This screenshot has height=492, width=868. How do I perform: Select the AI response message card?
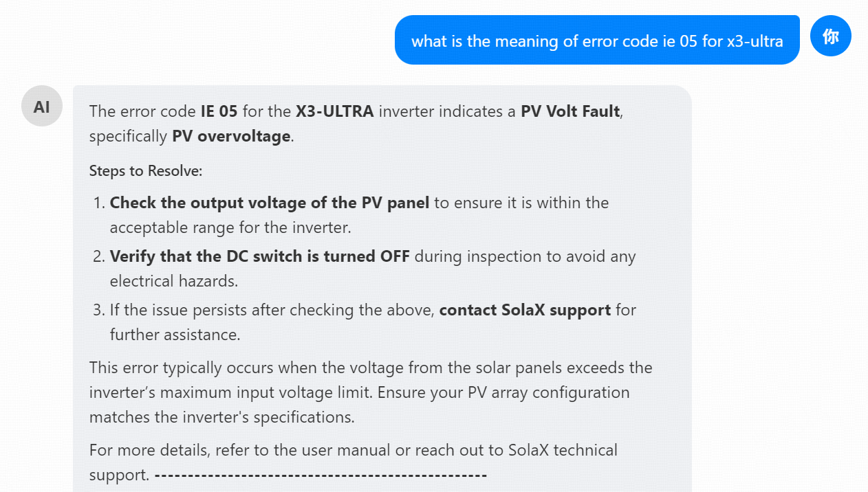coord(382,289)
